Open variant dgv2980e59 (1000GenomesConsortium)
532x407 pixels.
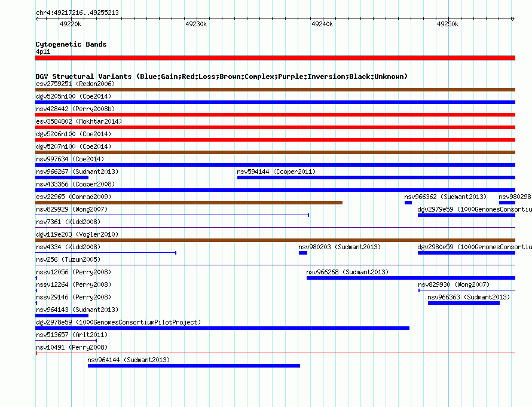click(475, 247)
